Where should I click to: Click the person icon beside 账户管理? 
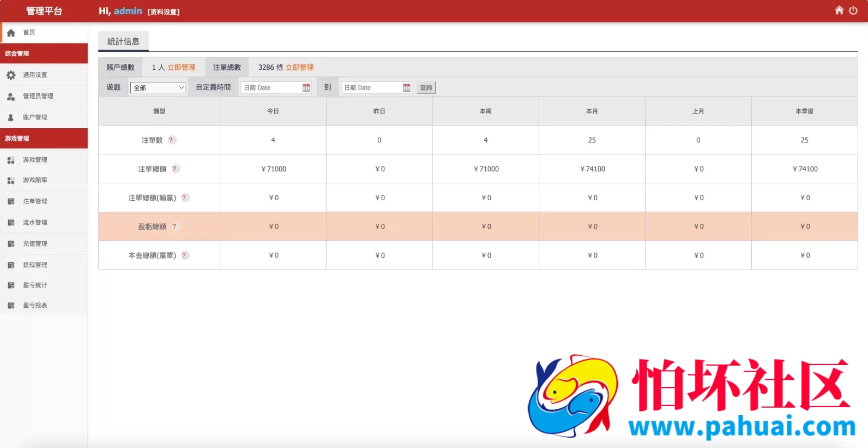[x=11, y=117]
